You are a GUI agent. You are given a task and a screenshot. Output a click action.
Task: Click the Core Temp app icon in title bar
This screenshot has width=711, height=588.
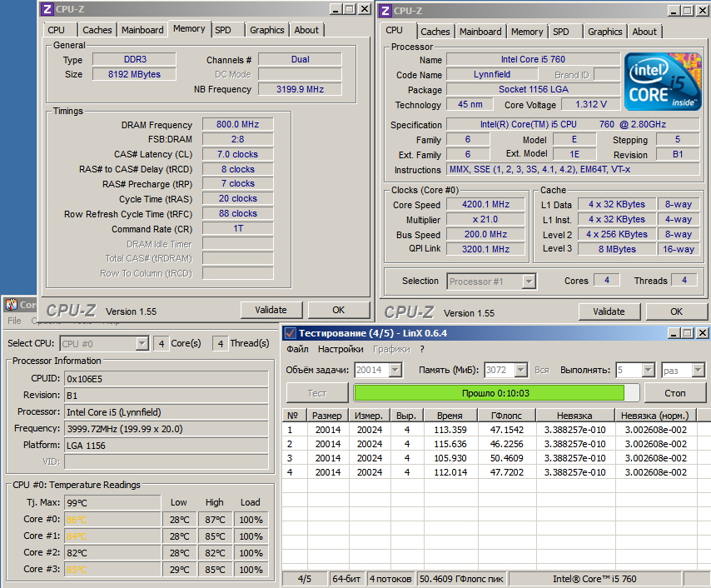(x=11, y=305)
